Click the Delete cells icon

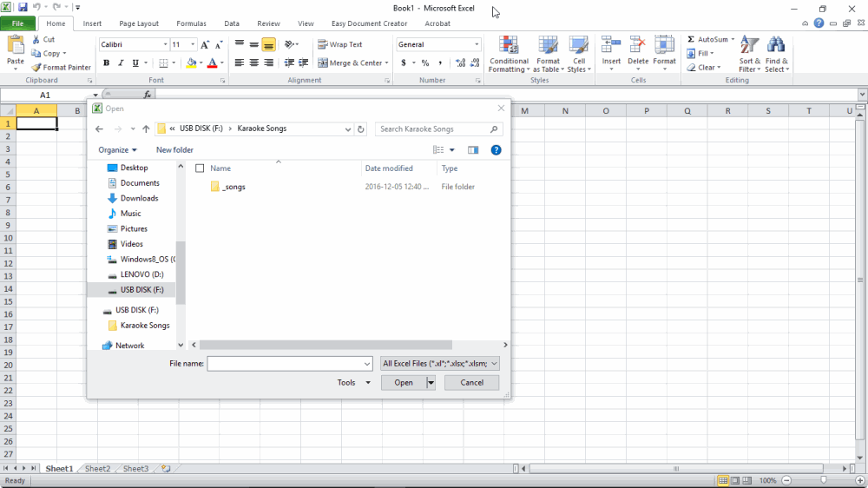[638, 45]
